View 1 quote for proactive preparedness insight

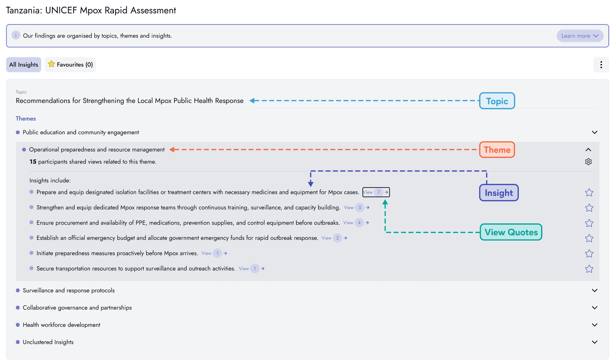(x=214, y=253)
